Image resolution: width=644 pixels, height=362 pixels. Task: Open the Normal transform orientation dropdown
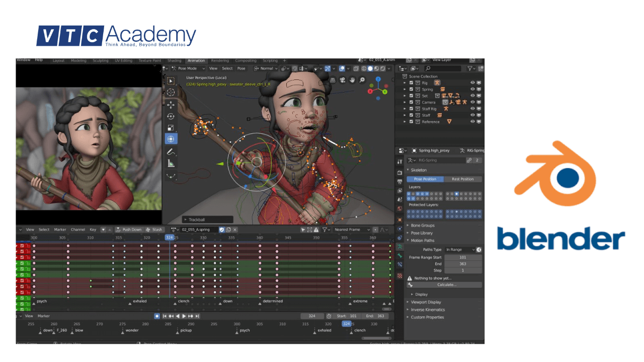coord(265,68)
